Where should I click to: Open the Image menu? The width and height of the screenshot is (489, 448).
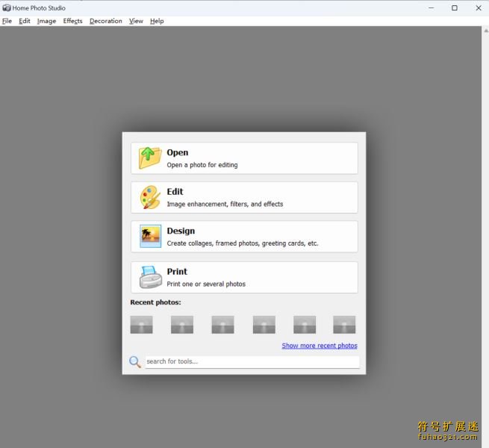pyautogui.click(x=46, y=21)
